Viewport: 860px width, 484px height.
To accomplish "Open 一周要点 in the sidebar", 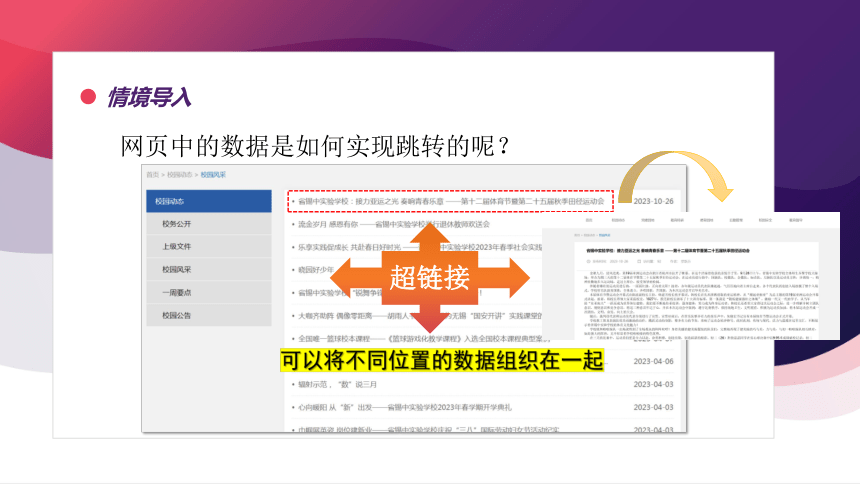I will click(x=209, y=292).
